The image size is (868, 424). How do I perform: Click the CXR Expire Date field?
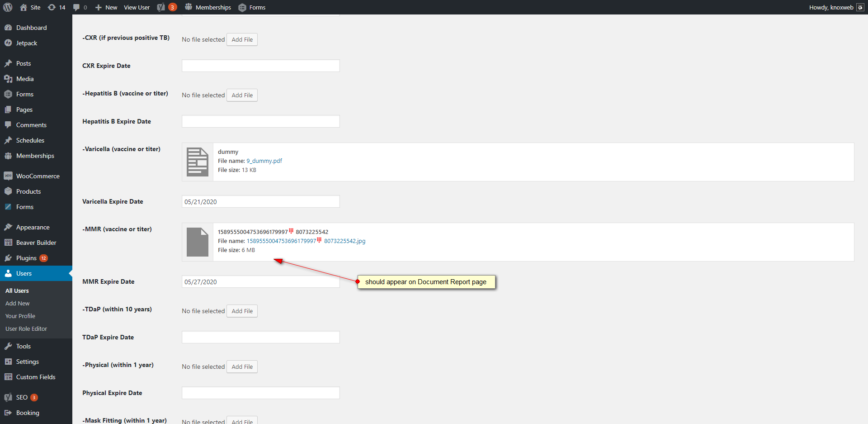(x=260, y=66)
